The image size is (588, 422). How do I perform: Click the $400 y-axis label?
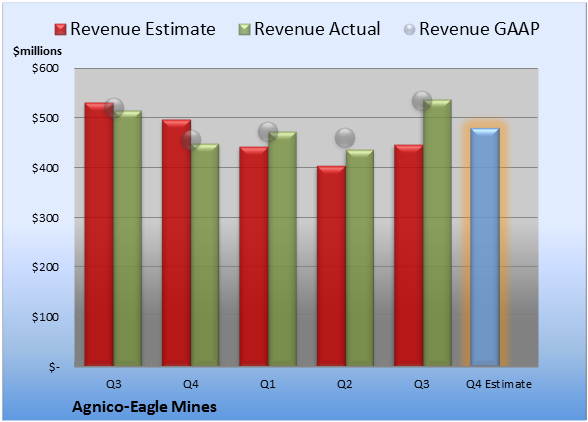tap(45, 168)
